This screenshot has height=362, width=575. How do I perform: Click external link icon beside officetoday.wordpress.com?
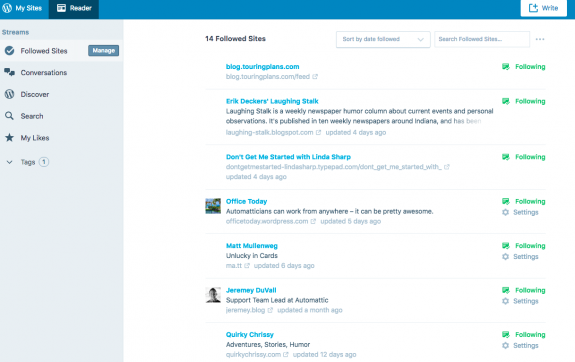pyautogui.click(x=313, y=222)
